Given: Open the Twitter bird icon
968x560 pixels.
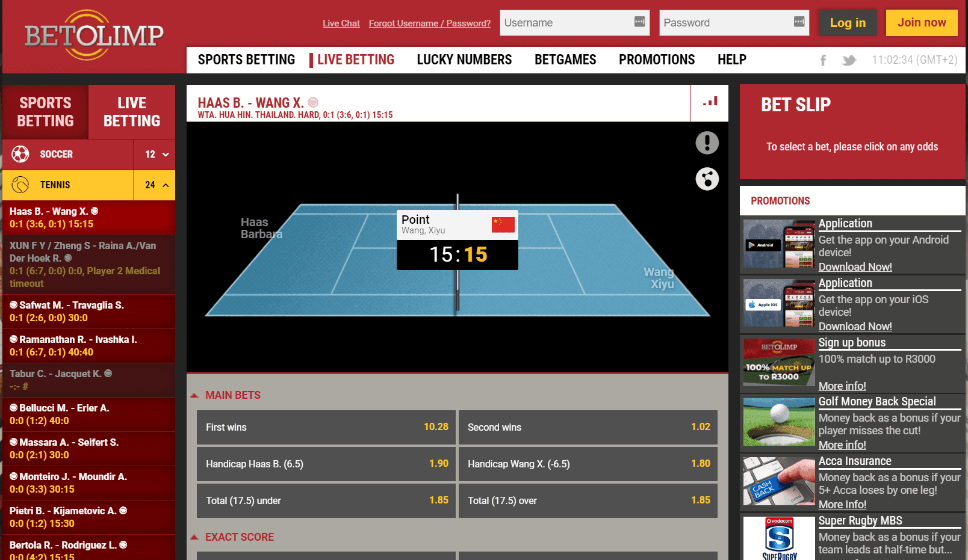Looking at the screenshot, I should (849, 60).
